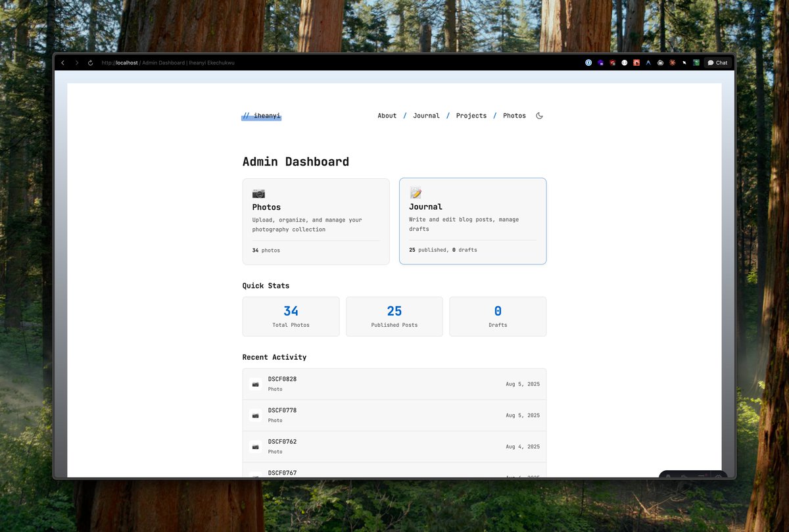Click the Recent Activity heading

click(274, 358)
